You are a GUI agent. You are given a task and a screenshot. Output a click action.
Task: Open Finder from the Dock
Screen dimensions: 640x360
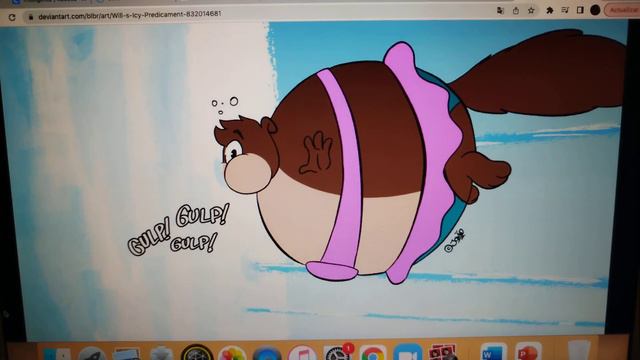57,354
